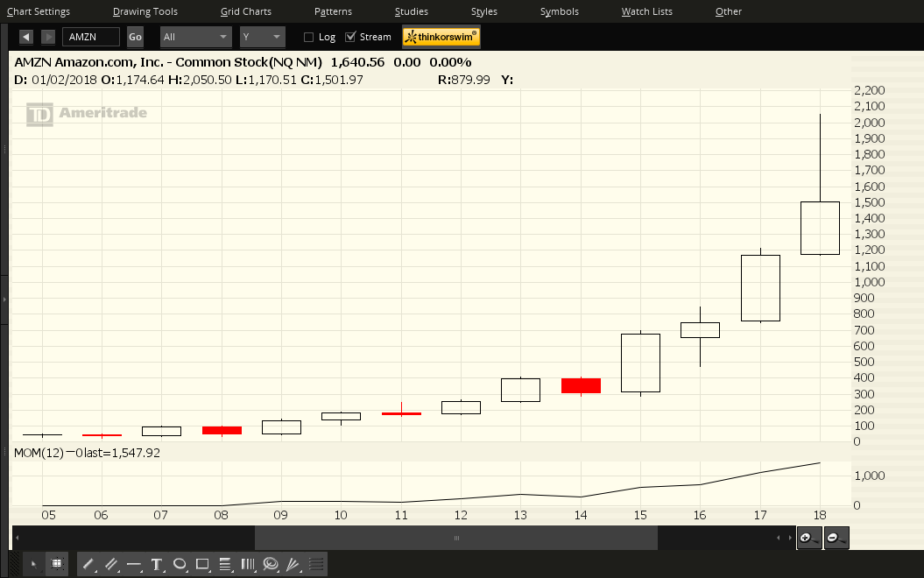Select the pointer cursor tool
Image resolution: width=924 pixels, height=578 pixels.
(x=33, y=565)
